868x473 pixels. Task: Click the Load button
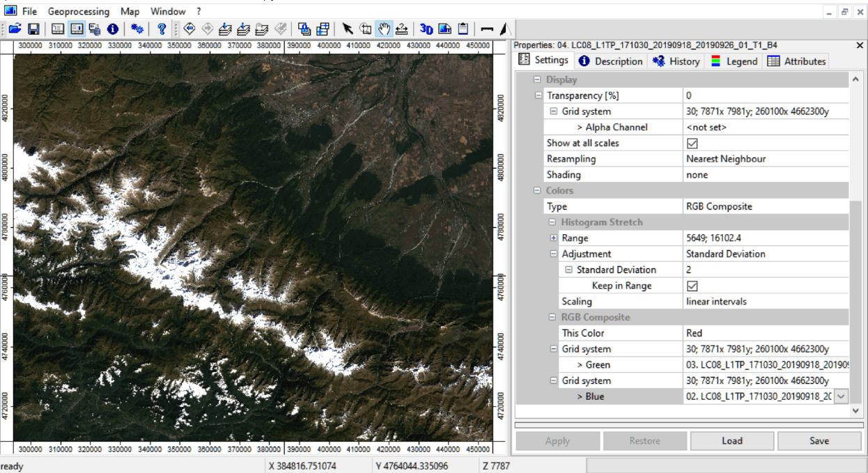point(731,441)
